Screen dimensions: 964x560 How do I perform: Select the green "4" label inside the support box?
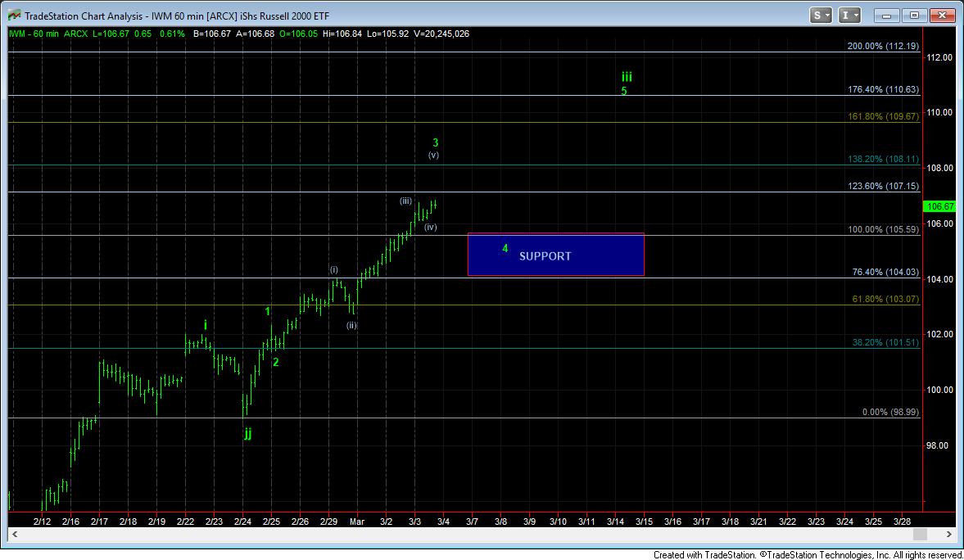tap(505, 248)
